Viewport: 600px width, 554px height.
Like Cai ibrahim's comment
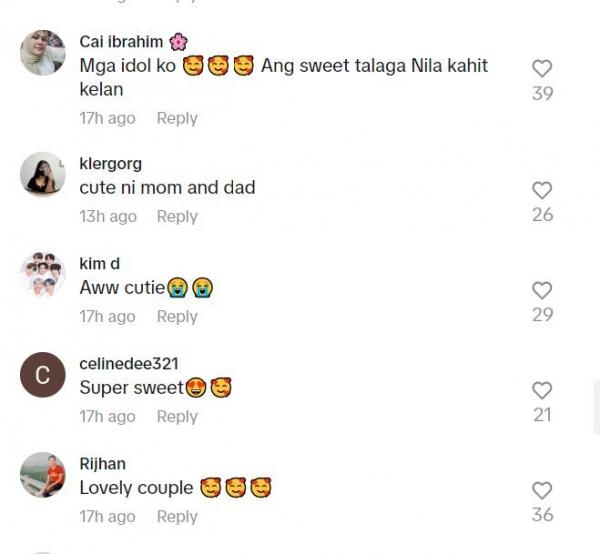542,69
